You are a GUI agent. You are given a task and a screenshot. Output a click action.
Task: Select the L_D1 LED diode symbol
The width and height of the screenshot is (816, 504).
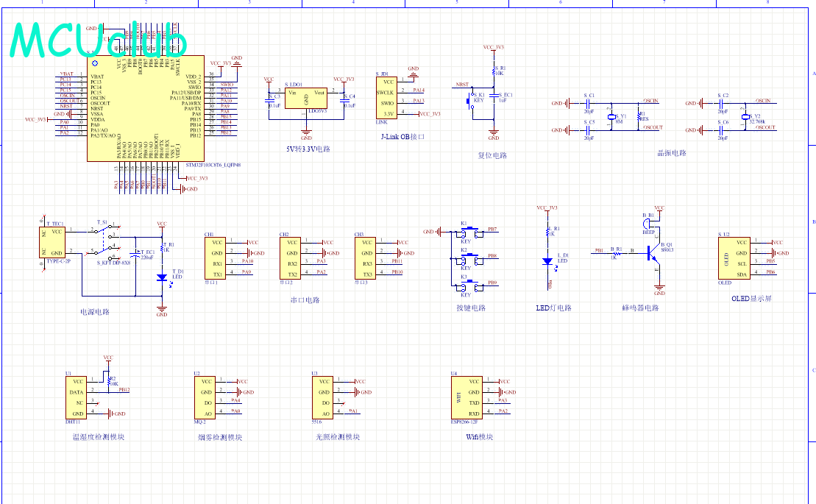(x=547, y=261)
